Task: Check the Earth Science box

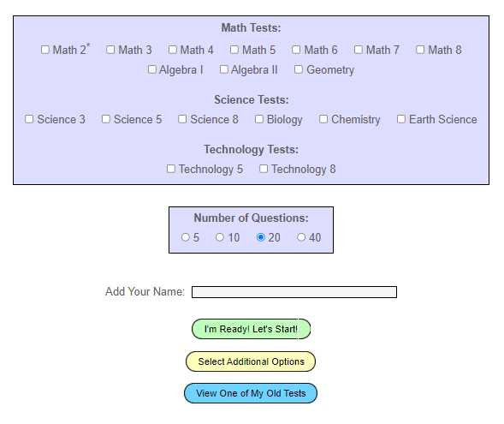Action: point(401,119)
